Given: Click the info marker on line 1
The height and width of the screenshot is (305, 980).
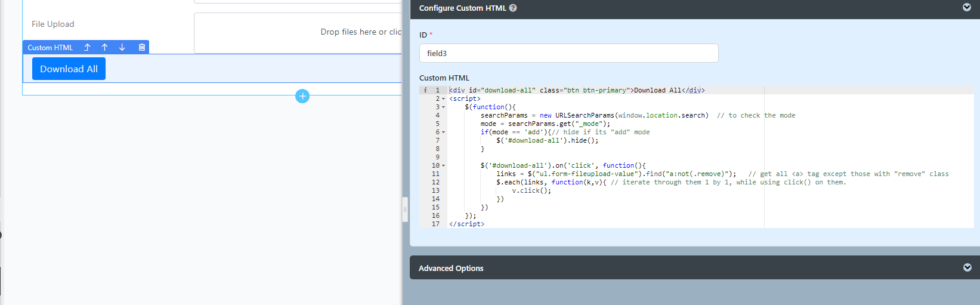Looking at the screenshot, I should pos(425,90).
